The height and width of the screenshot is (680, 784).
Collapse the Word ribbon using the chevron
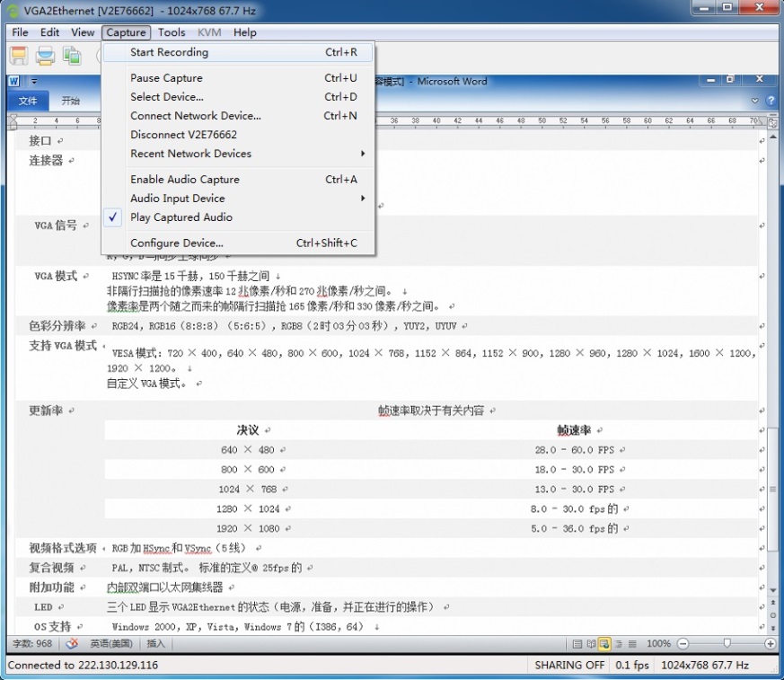755,101
